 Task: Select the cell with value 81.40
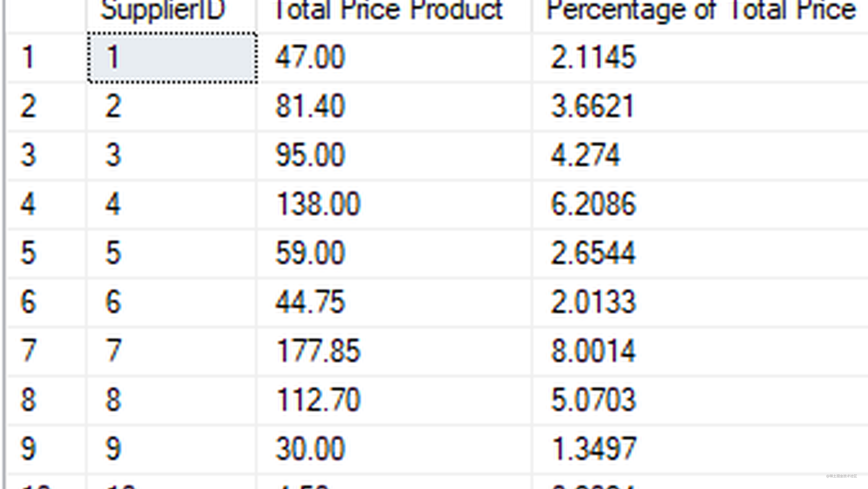[x=394, y=106]
